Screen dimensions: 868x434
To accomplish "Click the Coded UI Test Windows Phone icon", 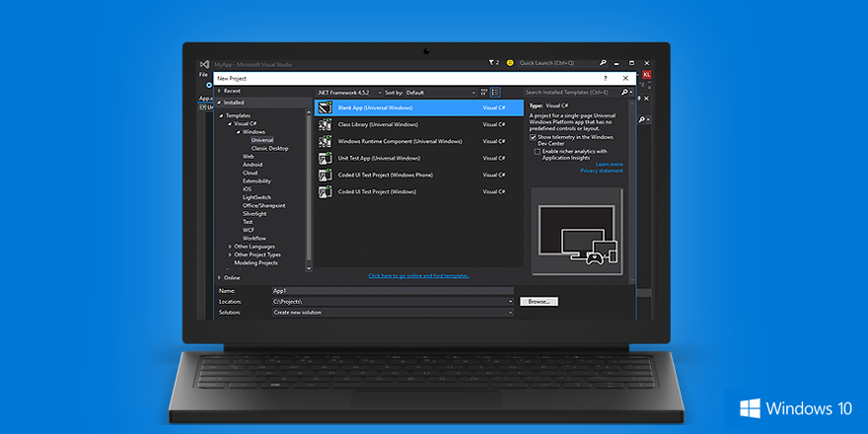I will [x=325, y=176].
